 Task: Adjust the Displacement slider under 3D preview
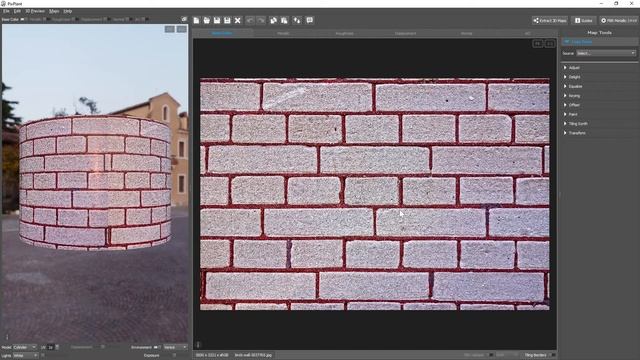tap(102, 347)
